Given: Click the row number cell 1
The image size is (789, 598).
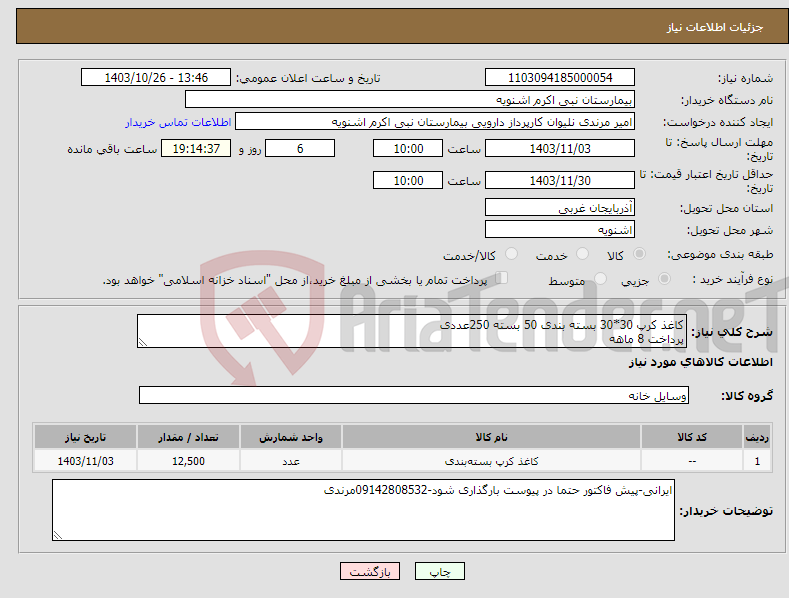Looking at the screenshot, I should tap(757, 461).
